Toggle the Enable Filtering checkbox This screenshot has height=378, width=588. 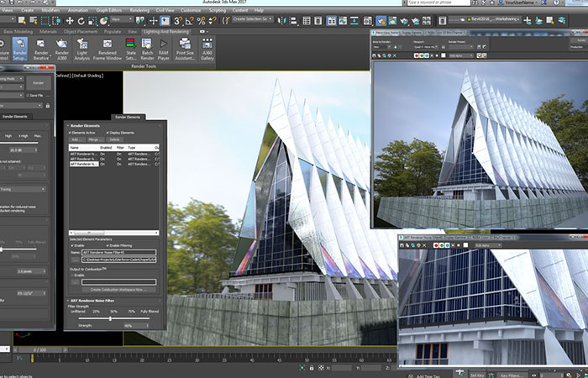tap(108, 244)
